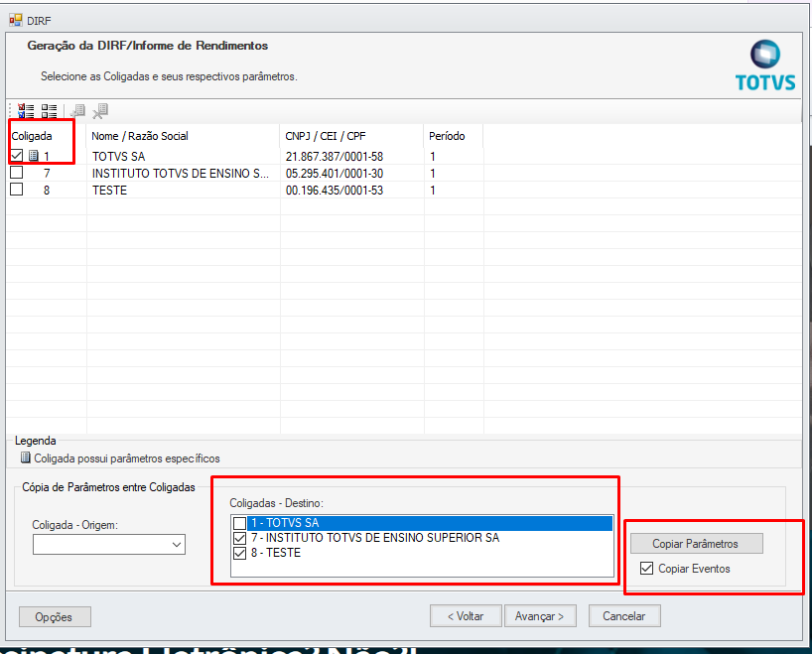Click the Cancelar button
Viewport: 812px width, 654px height.
[x=624, y=616]
